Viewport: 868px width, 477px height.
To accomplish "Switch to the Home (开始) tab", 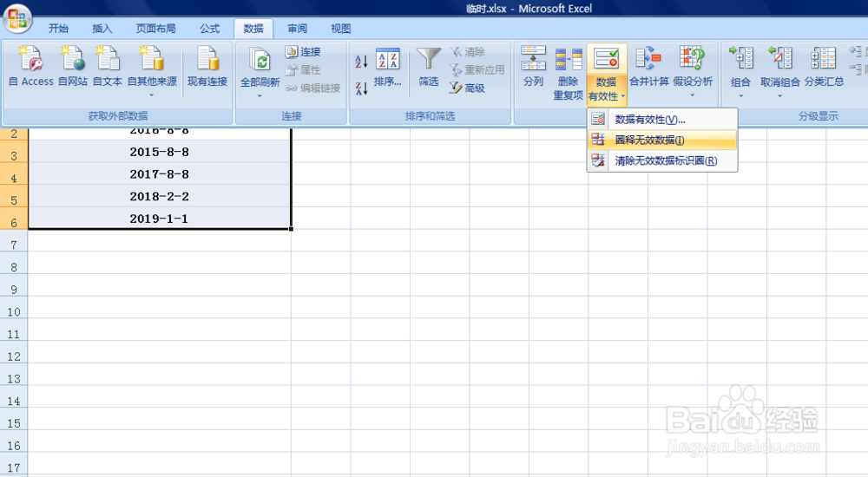I will pos(58,29).
